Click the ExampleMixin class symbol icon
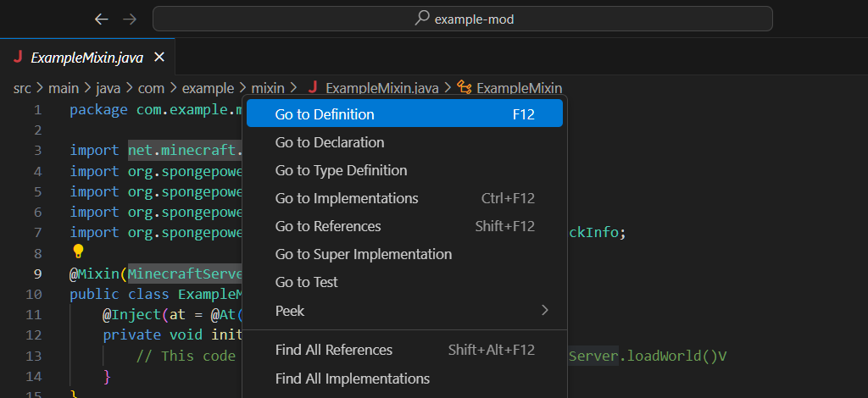 pos(464,87)
